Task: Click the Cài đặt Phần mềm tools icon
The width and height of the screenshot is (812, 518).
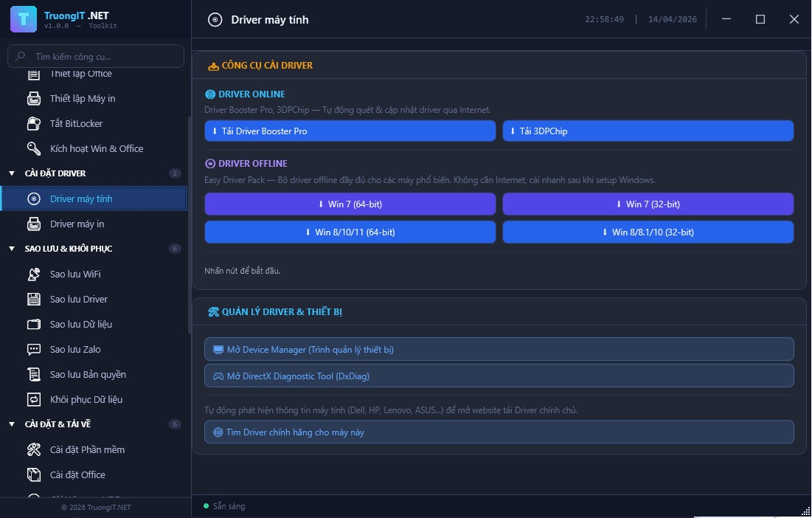Action: [x=34, y=449]
